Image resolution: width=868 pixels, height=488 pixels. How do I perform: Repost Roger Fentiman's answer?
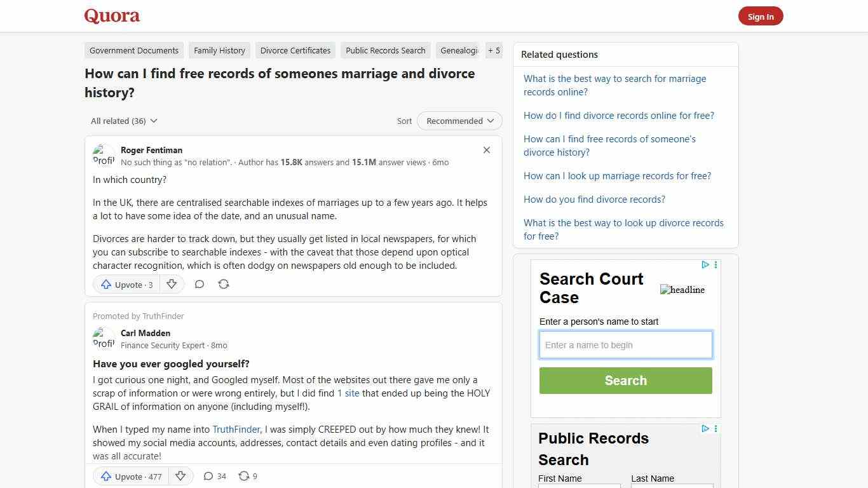click(223, 284)
